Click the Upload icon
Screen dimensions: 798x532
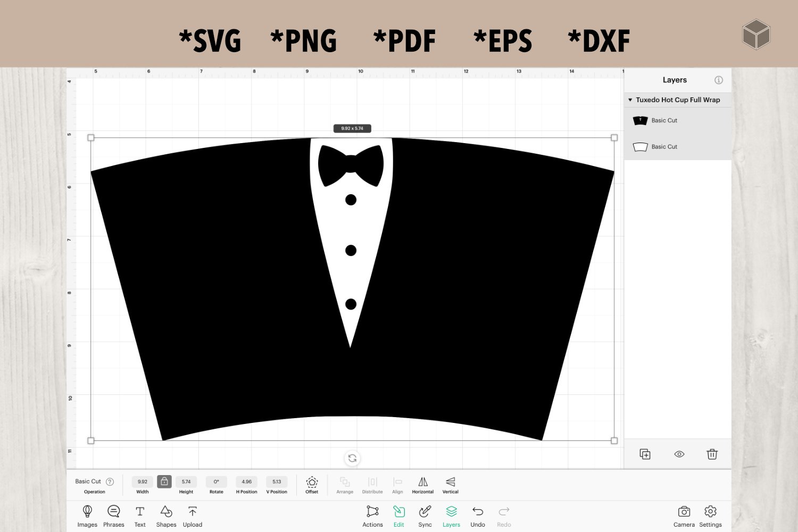[193, 516]
